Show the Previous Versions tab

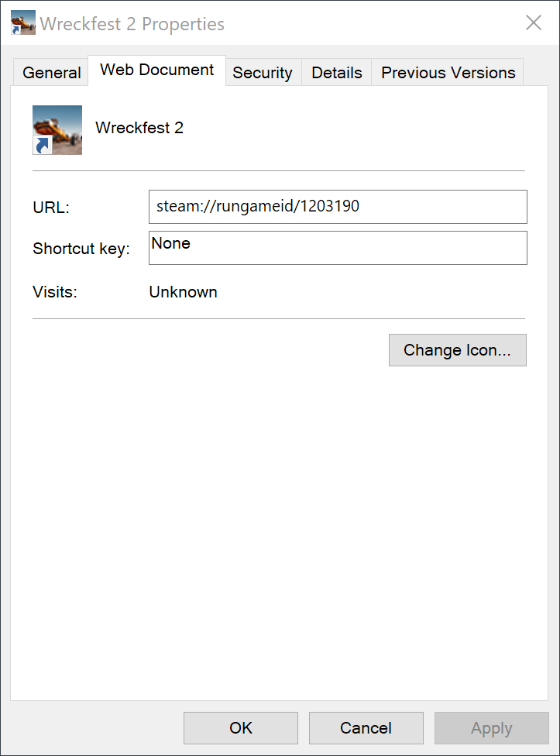click(x=448, y=73)
